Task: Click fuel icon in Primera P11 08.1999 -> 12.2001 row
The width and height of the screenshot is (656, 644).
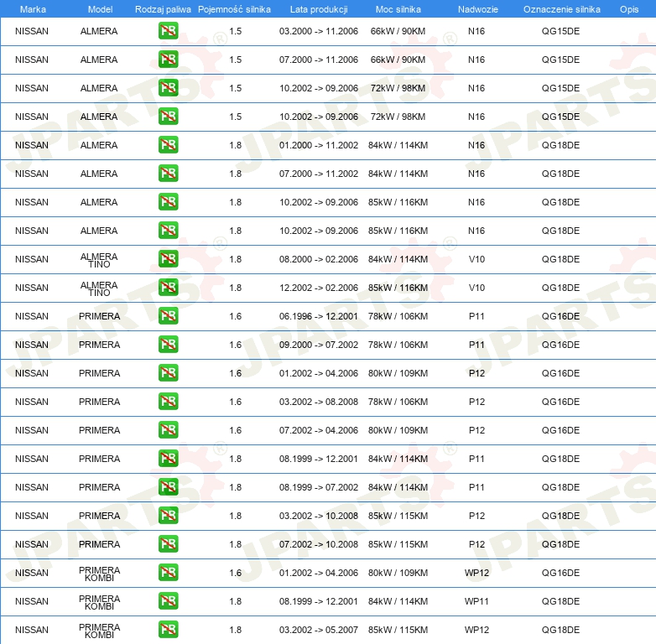Action: click(x=168, y=459)
